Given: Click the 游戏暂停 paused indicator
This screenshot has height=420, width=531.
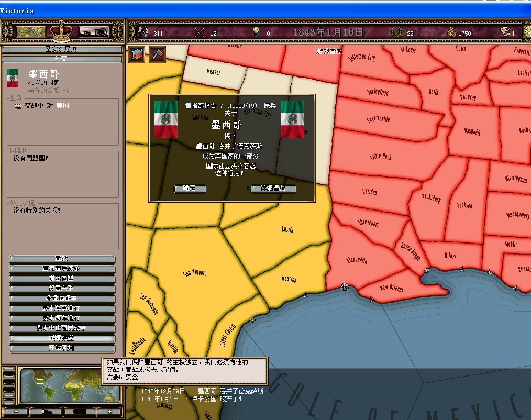Looking at the screenshot, I should pyautogui.click(x=329, y=51).
